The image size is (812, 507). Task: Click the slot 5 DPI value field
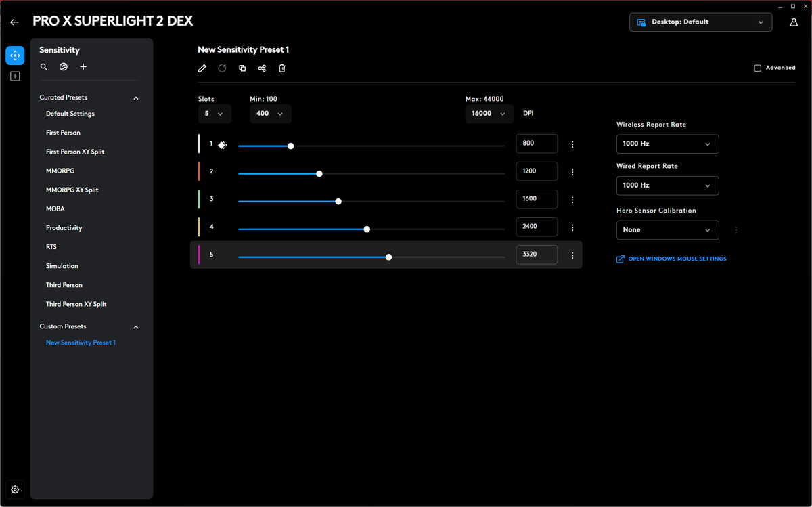pos(537,255)
